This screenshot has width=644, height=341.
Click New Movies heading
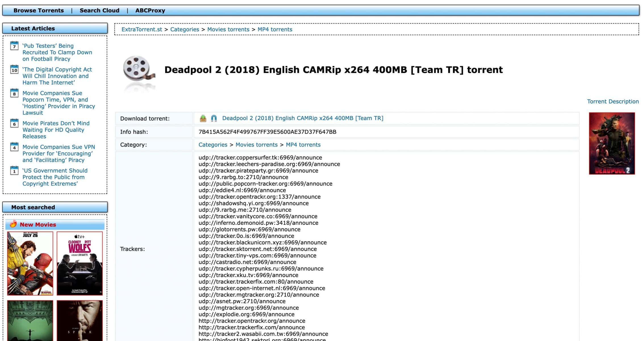pos(38,224)
